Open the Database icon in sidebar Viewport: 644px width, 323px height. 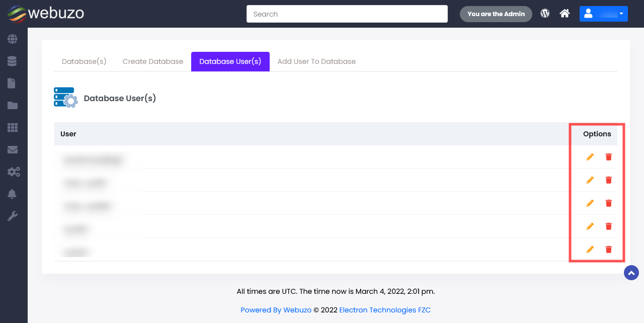click(x=13, y=61)
